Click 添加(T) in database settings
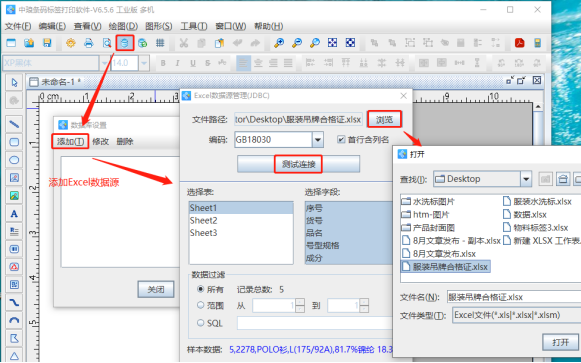 click(x=70, y=141)
